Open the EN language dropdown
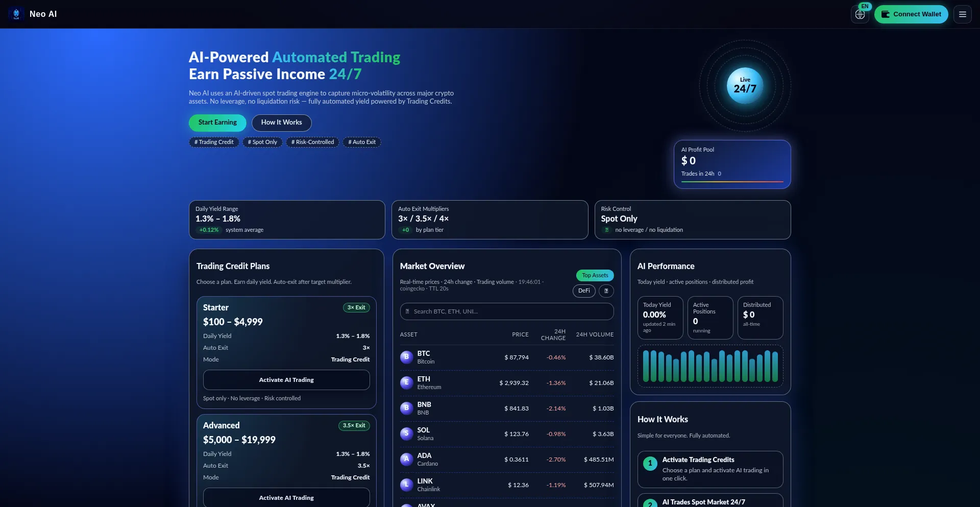Viewport: 980px width, 507px height. 865,6
